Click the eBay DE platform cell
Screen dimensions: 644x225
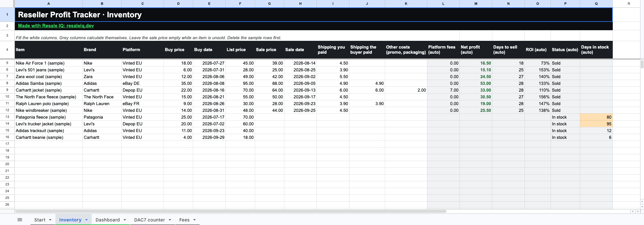point(143,84)
